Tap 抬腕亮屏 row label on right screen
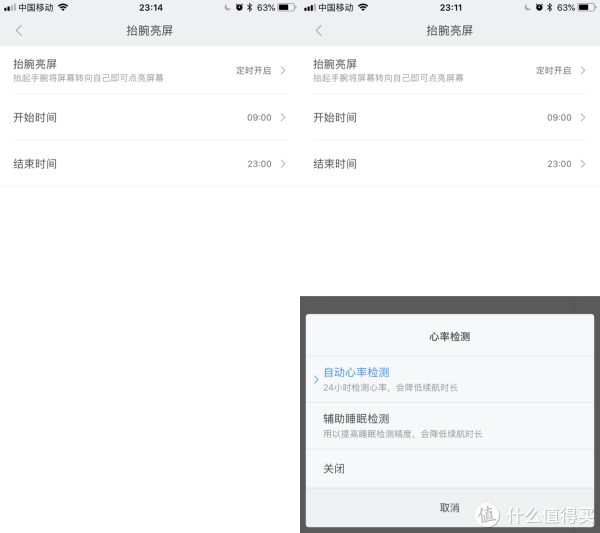This screenshot has height=533, width=600. [x=335, y=64]
